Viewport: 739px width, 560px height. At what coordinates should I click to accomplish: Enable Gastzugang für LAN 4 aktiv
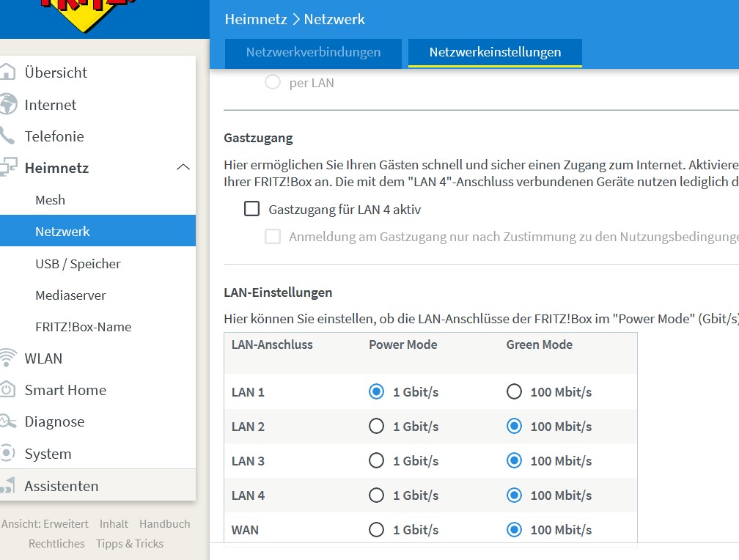pos(251,209)
